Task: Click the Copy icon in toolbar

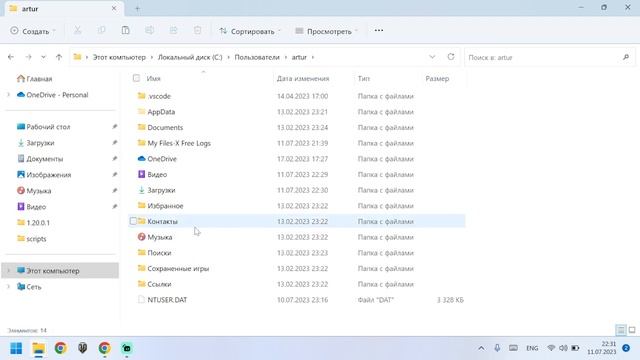Action: coord(101,31)
